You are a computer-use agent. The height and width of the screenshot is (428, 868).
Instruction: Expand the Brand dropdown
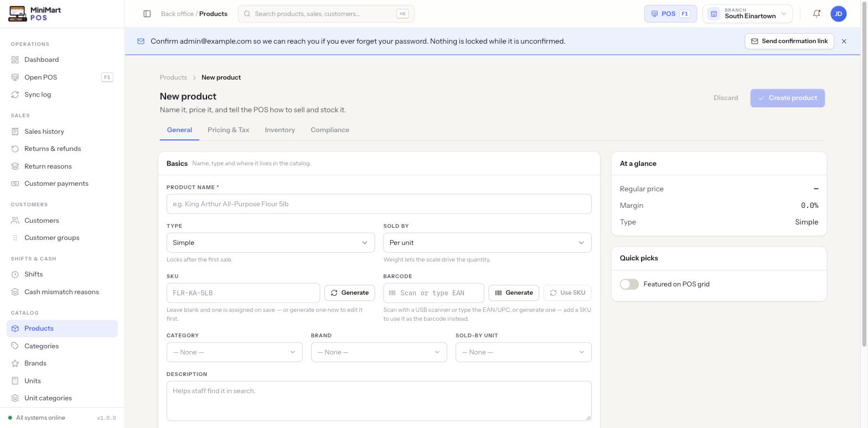[x=379, y=352]
